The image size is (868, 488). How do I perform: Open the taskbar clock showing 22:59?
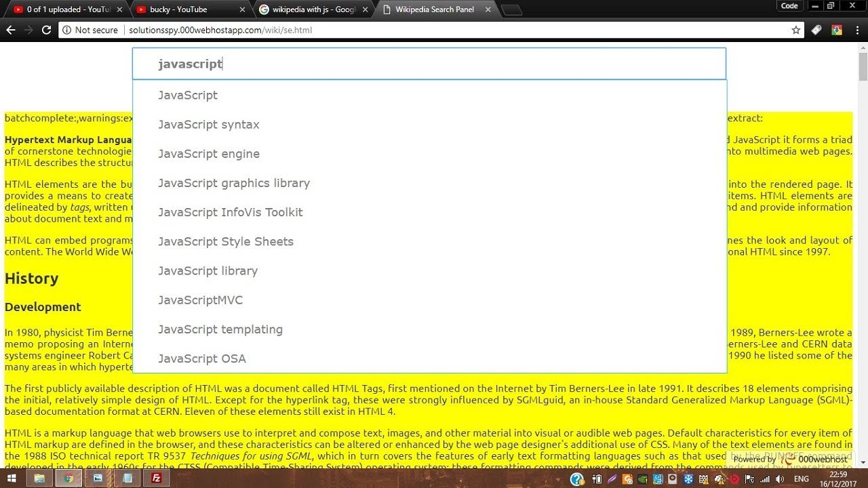(x=838, y=479)
